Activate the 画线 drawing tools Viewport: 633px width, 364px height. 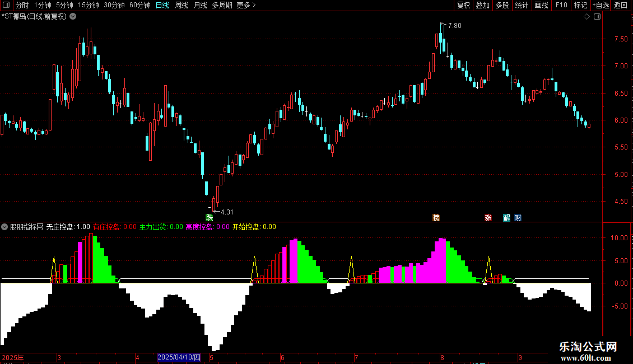pyautogui.click(x=541, y=5)
